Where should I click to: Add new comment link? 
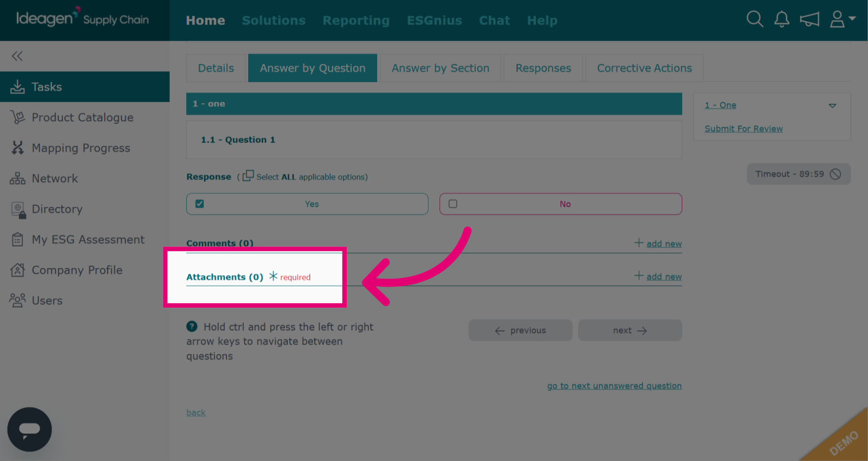(x=664, y=243)
